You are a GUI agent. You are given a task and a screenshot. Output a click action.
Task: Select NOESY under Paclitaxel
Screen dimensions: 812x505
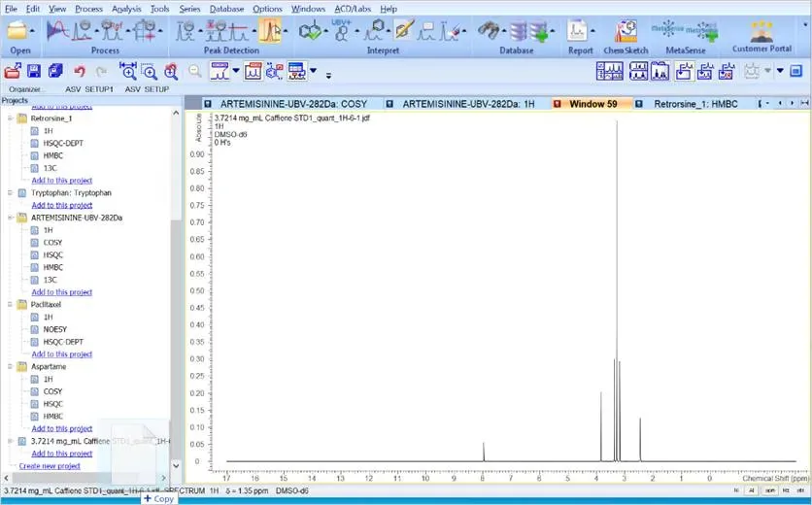click(x=55, y=329)
